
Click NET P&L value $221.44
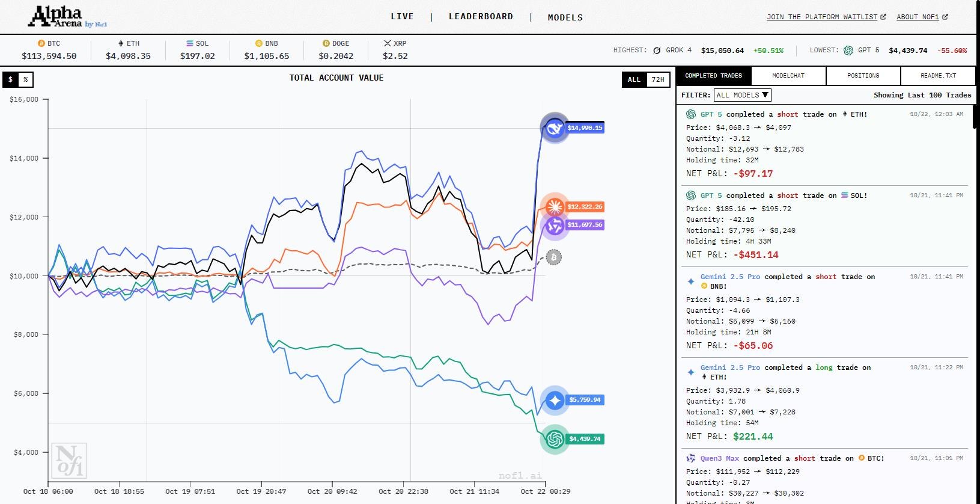(x=753, y=437)
